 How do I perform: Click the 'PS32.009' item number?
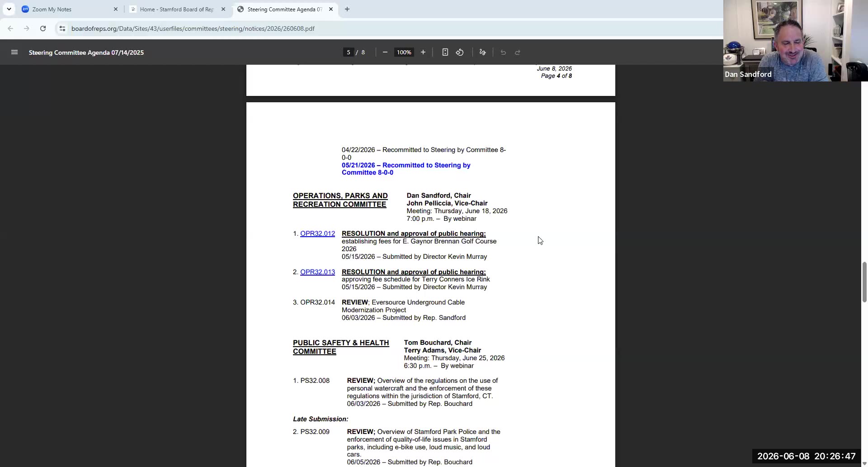(x=315, y=432)
